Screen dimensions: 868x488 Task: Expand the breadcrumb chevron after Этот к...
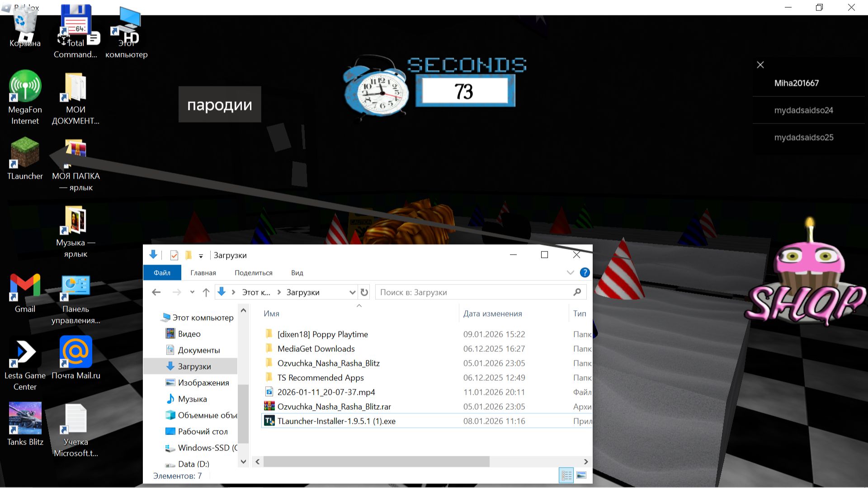(278, 292)
